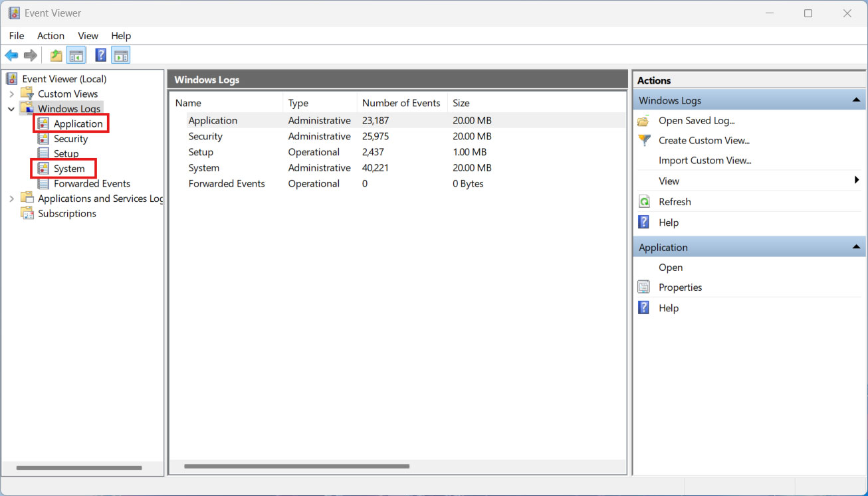Click the Open Saved Log folder icon

point(643,121)
